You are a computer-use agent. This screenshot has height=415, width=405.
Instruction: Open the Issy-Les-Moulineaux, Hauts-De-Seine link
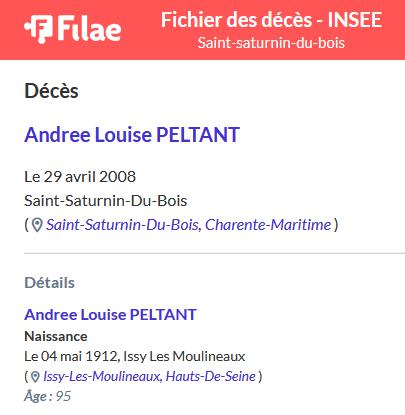[x=149, y=376]
